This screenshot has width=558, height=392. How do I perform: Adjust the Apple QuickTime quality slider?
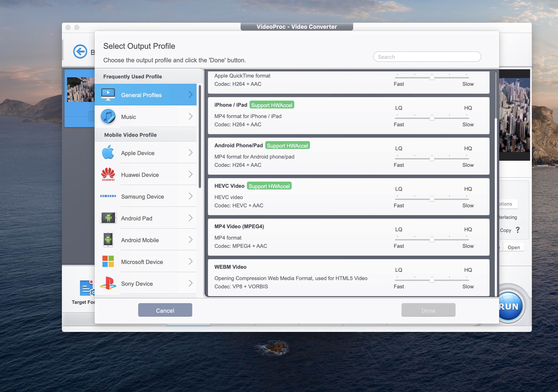pyautogui.click(x=432, y=77)
